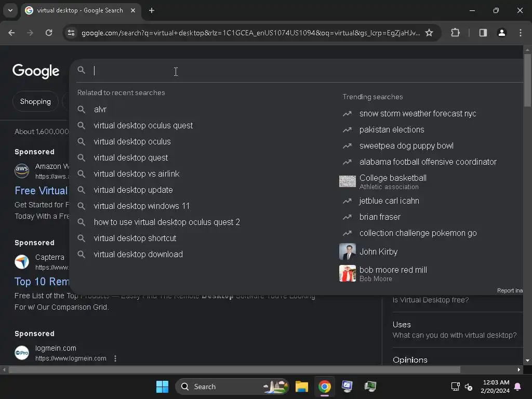
Task: Open site information icon in address bar
Action: coord(71,33)
